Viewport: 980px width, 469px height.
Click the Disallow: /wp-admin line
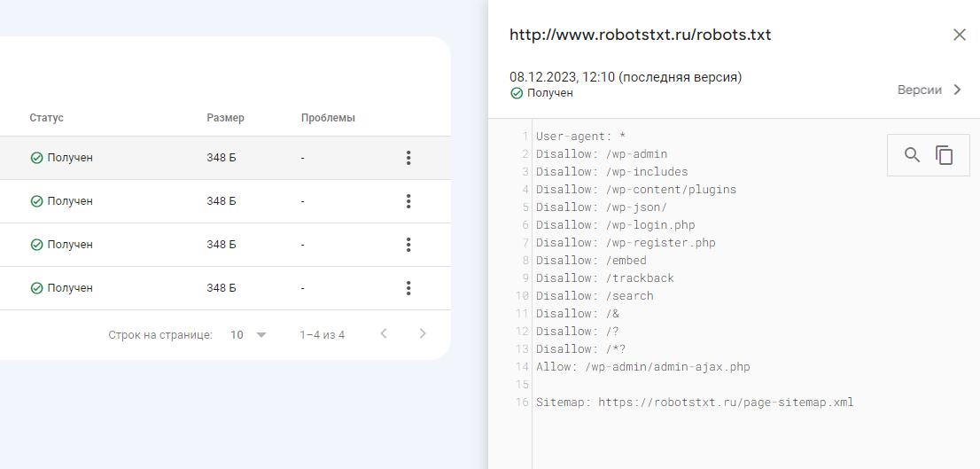[602, 154]
